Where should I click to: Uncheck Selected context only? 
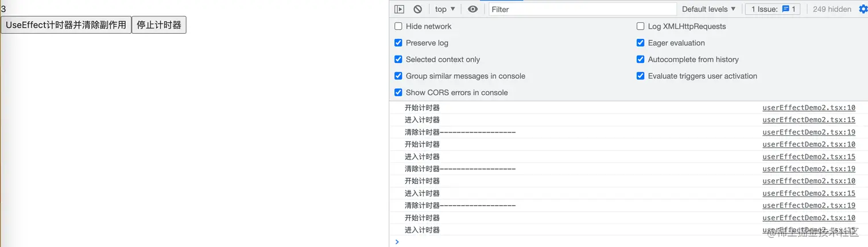click(398, 60)
